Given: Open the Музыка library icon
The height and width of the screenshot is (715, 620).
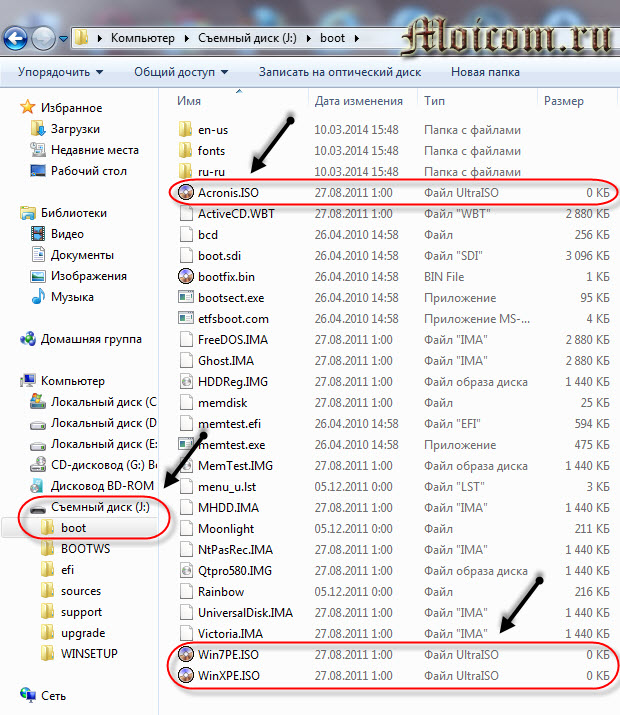Looking at the screenshot, I should tap(38, 297).
